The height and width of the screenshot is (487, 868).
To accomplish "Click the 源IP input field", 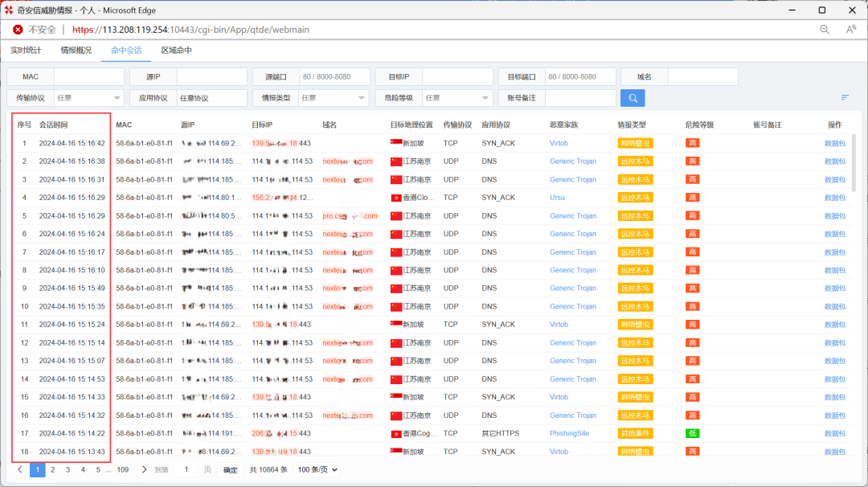I will [x=211, y=77].
